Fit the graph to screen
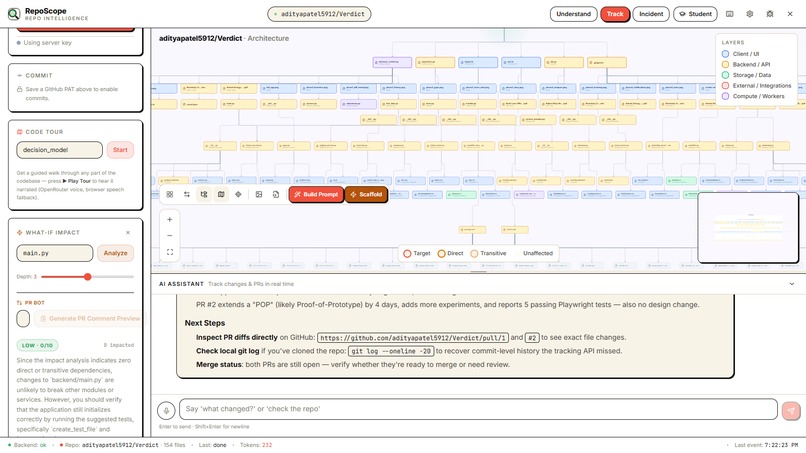The image size is (806, 453). [170, 252]
